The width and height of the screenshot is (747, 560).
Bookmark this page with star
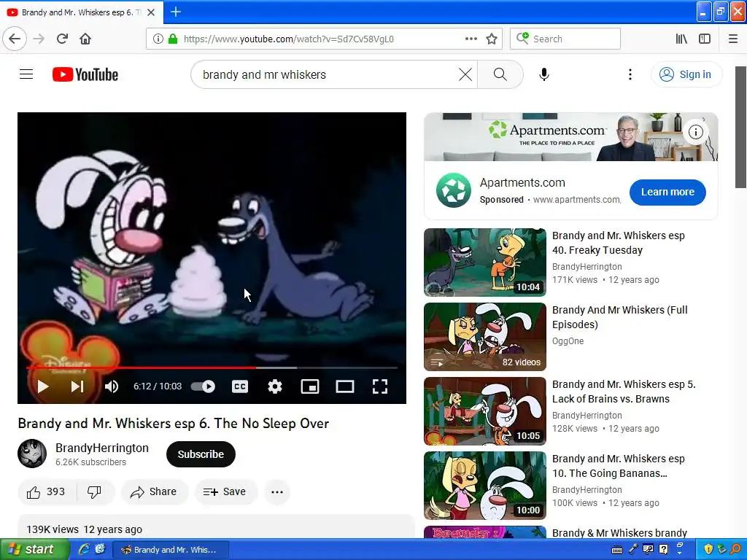click(x=492, y=39)
